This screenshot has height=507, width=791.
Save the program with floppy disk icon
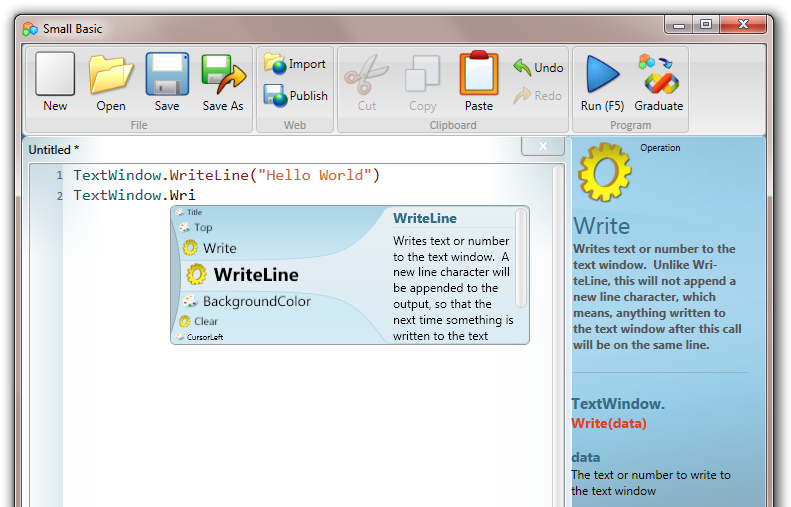coord(167,74)
